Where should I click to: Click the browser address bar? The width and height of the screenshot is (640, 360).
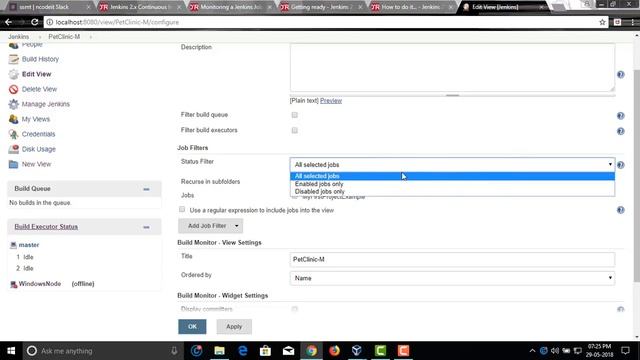pyautogui.click(x=322, y=22)
